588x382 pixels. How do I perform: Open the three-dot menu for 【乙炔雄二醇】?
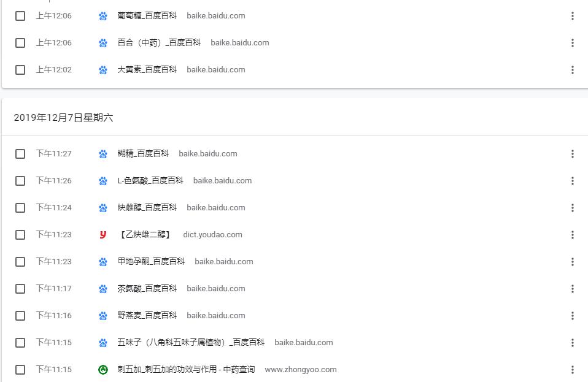point(573,234)
